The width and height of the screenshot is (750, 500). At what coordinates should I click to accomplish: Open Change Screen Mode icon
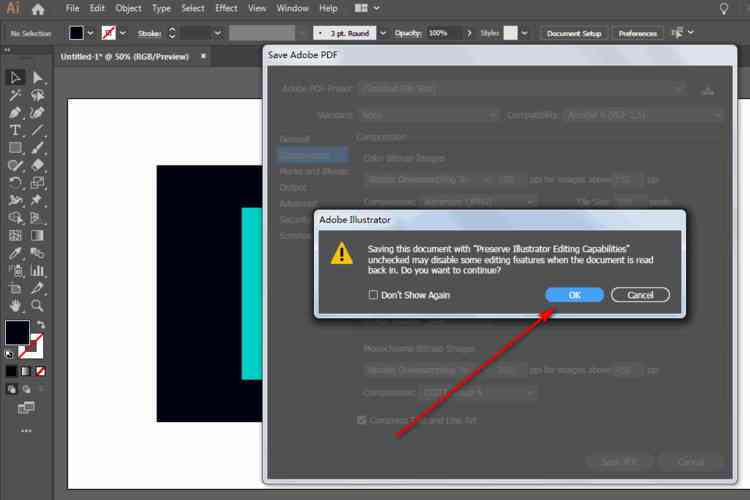click(x=26, y=408)
